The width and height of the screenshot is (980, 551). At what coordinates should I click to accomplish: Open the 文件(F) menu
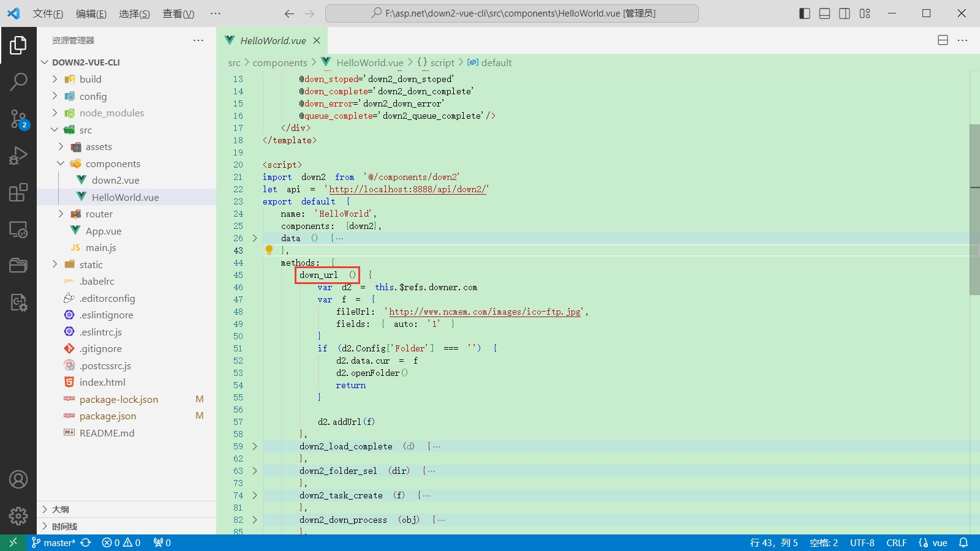[x=48, y=13]
